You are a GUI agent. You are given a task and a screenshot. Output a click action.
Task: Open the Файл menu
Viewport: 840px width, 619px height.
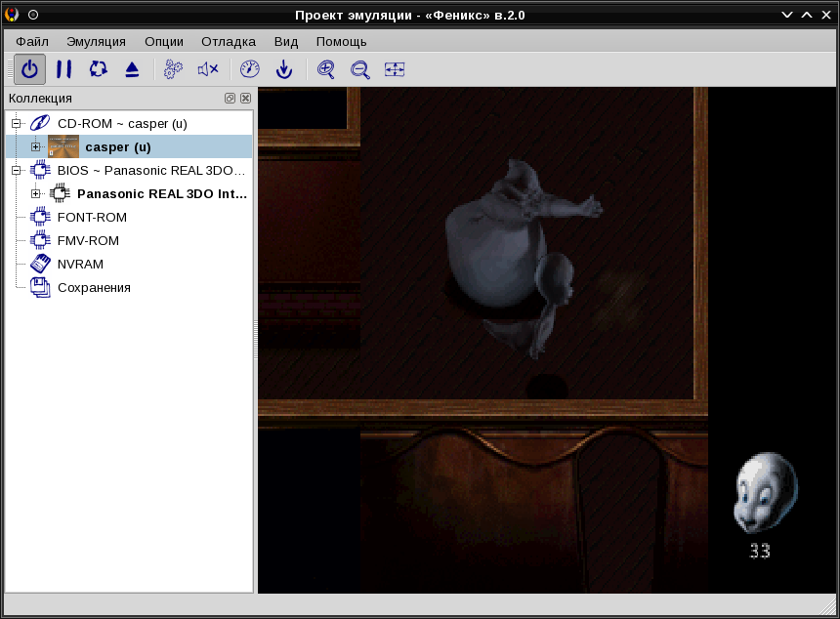pos(32,41)
